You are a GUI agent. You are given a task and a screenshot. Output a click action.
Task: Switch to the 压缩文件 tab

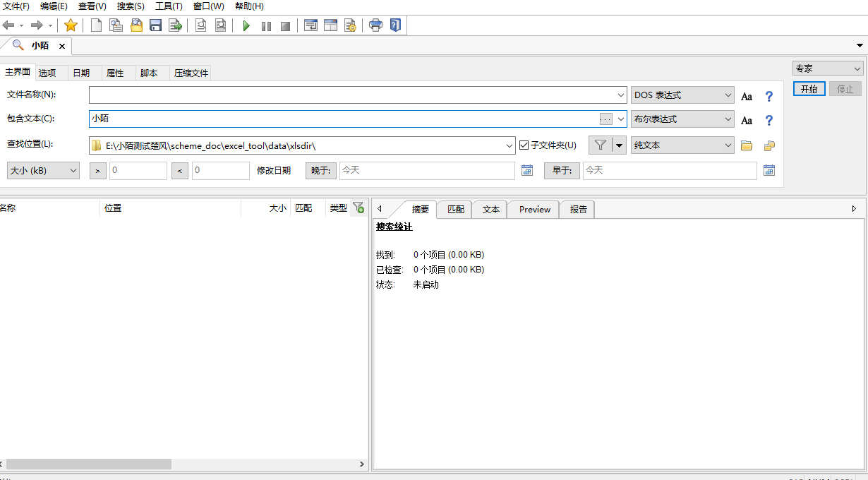191,73
